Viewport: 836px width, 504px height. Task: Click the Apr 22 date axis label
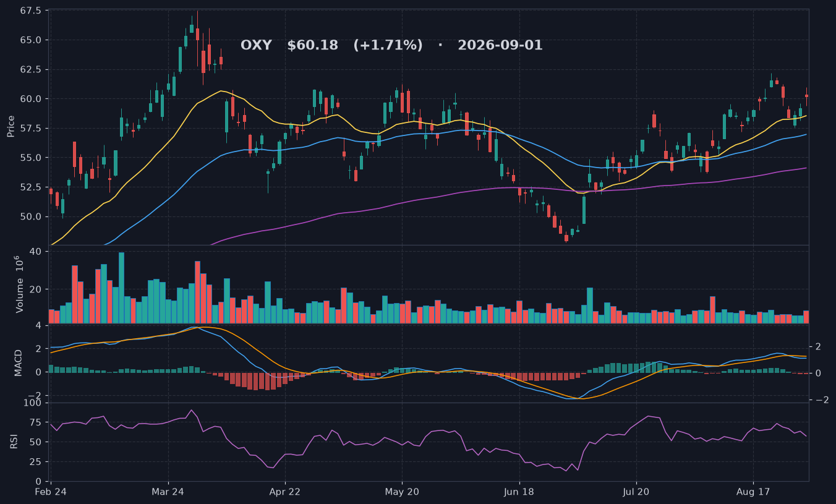(x=285, y=492)
